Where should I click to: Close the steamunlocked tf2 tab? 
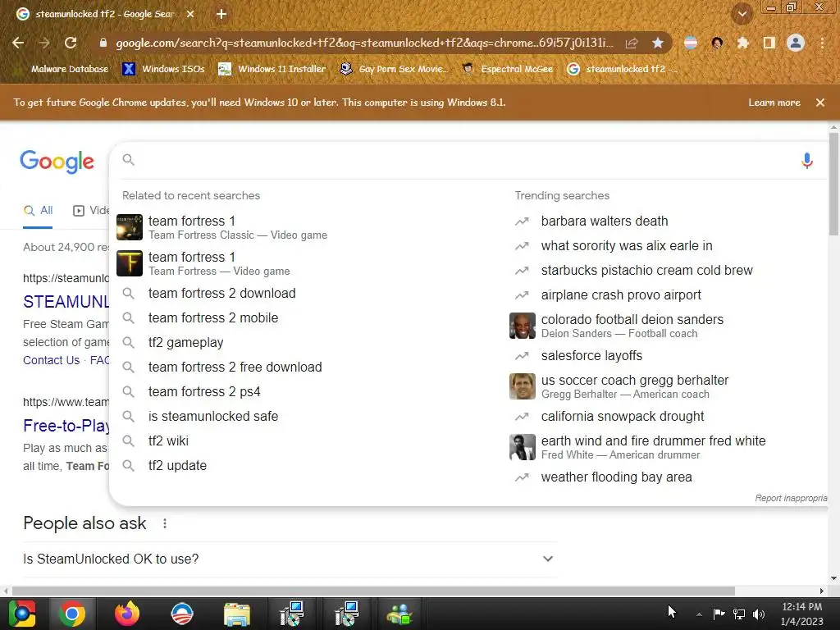pyautogui.click(x=190, y=14)
